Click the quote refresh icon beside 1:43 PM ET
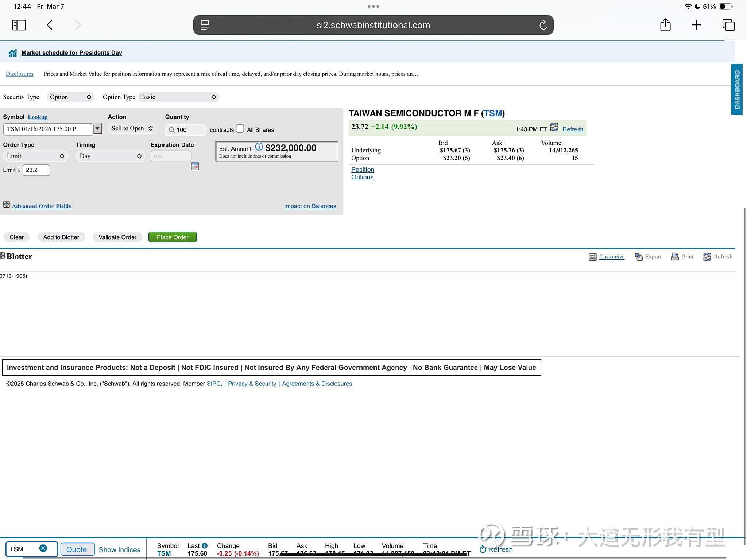747x560 pixels. (x=554, y=127)
